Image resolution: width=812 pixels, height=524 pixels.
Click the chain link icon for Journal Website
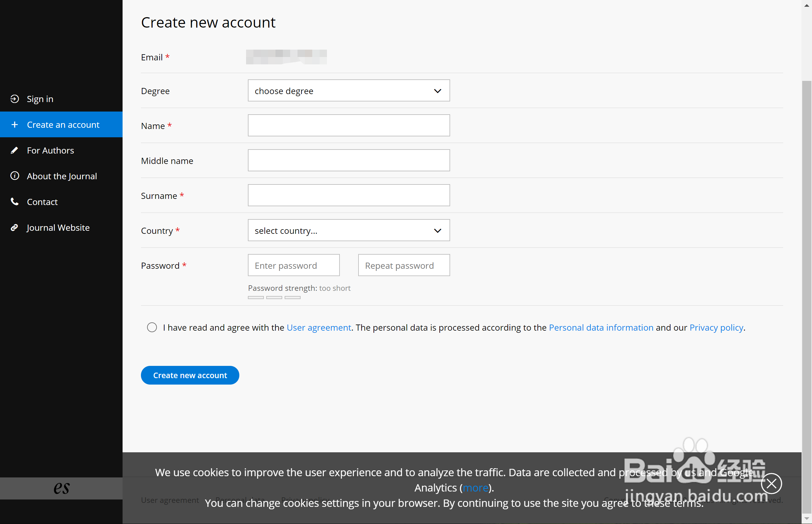14,227
